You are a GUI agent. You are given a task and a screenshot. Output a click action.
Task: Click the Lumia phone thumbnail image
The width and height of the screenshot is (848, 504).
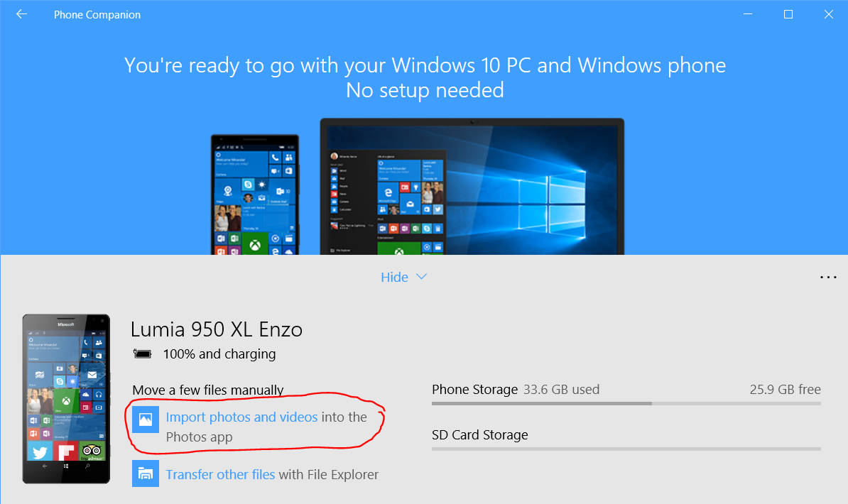pos(66,398)
